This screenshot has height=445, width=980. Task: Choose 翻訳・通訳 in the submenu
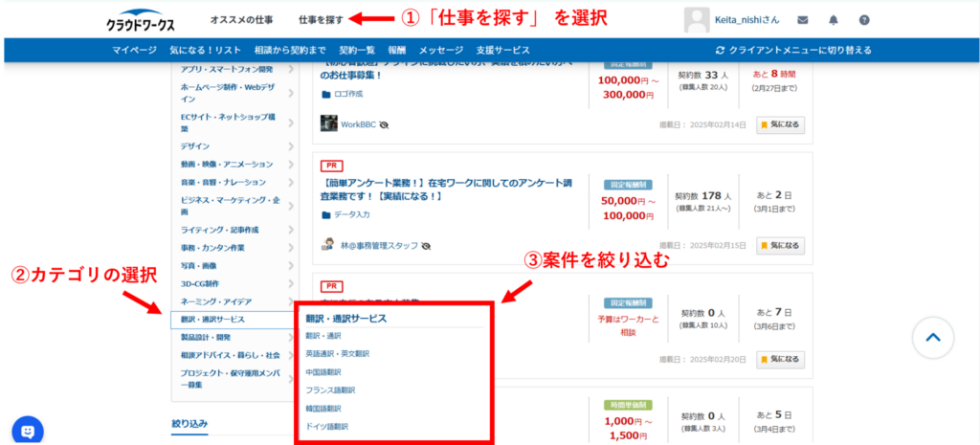(x=323, y=336)
